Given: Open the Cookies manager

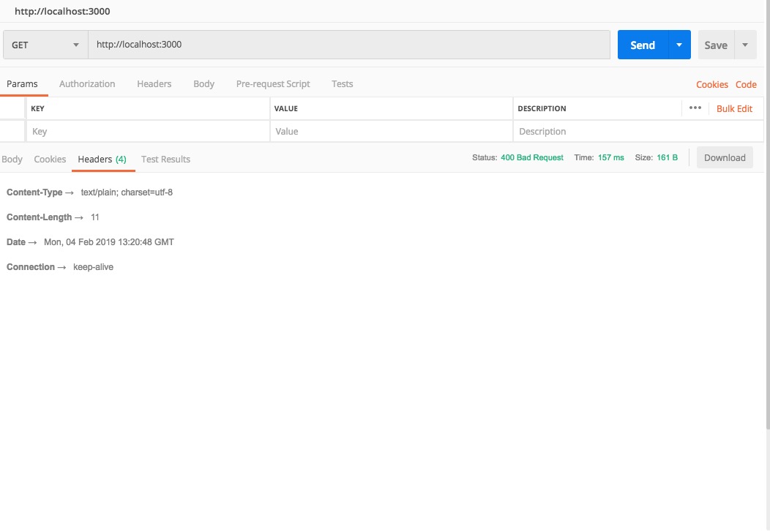Looking at the screenshot, I should [x=711, y=84].
